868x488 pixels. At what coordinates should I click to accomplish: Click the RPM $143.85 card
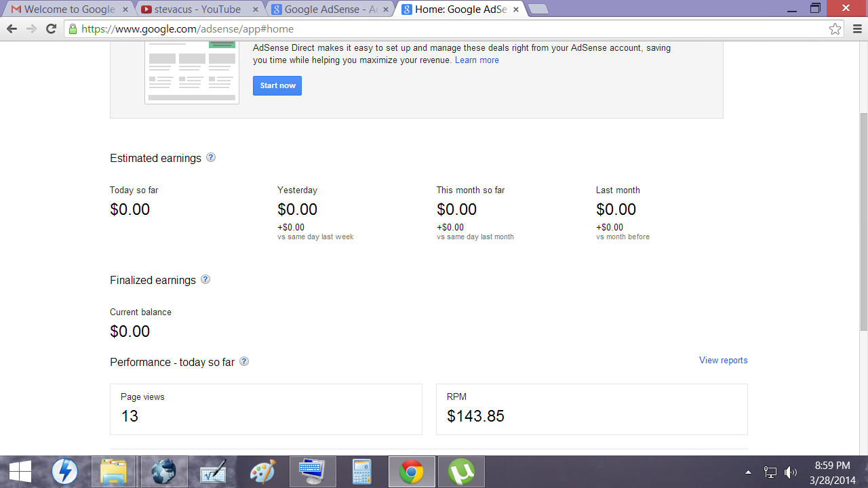click(x=592, y=409)
